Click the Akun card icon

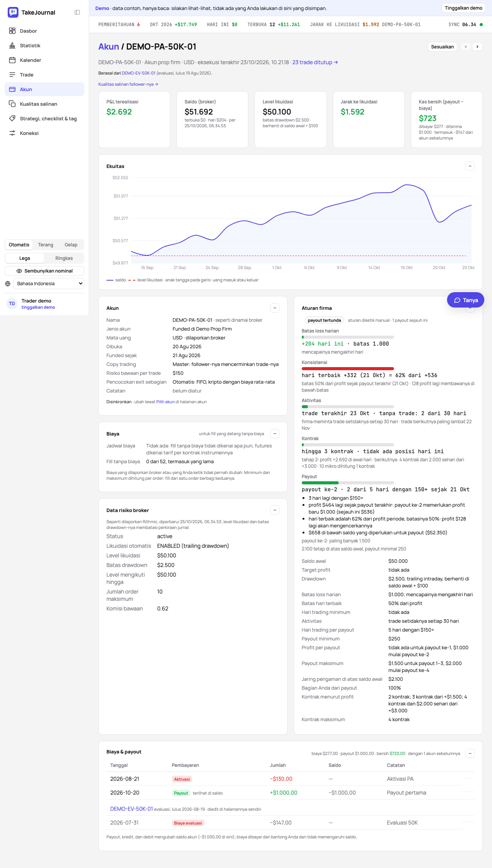[12, 89]
